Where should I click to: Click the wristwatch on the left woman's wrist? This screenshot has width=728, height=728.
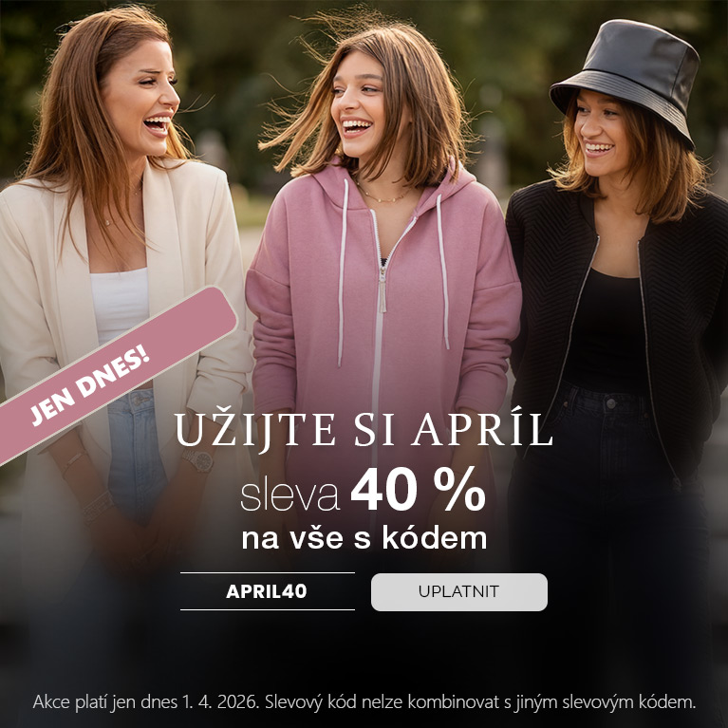pyautogui.click(x=198, y=459)
